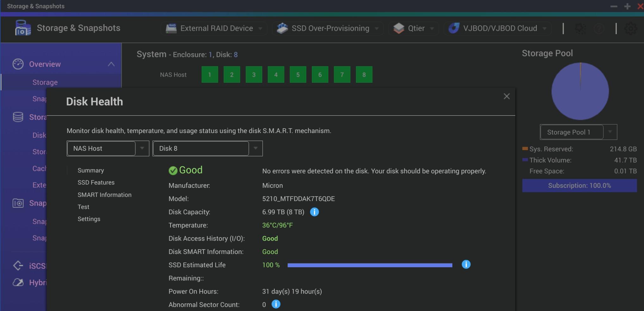Viewport: 644px width, 311px height.
Task: Click the Storage Pool pie chart
Action: 580,91
